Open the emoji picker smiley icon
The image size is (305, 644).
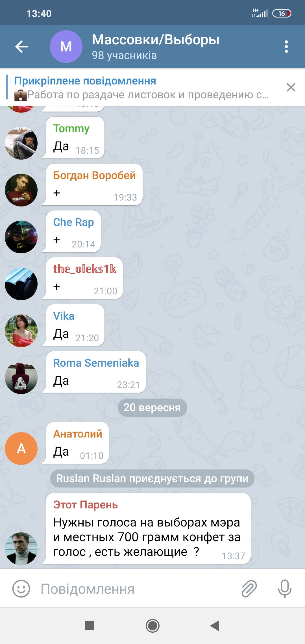tap(21, 589)
